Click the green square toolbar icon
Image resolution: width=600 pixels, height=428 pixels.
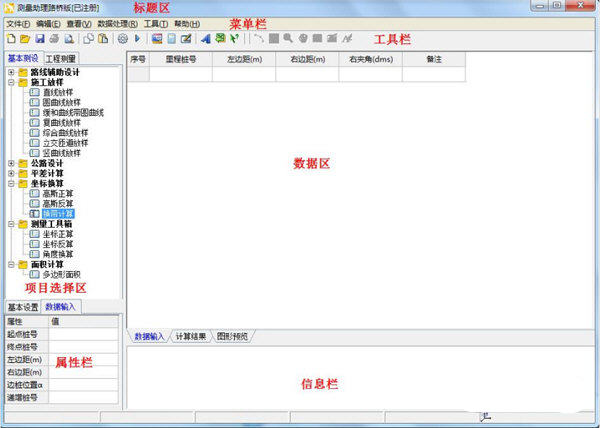point(220,38)
